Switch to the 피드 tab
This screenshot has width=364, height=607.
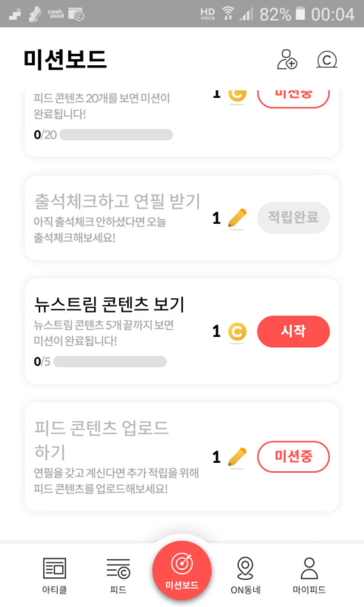tap(118, 575)
